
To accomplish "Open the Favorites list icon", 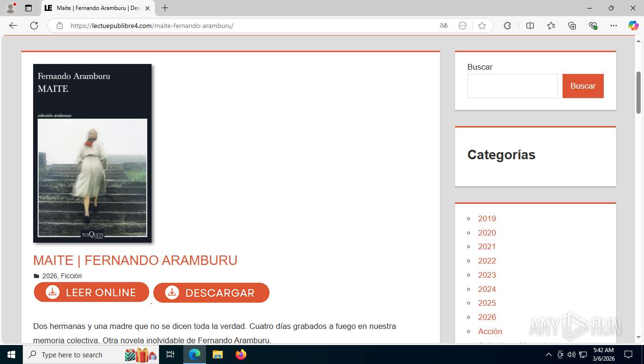I will coord(551,26).
